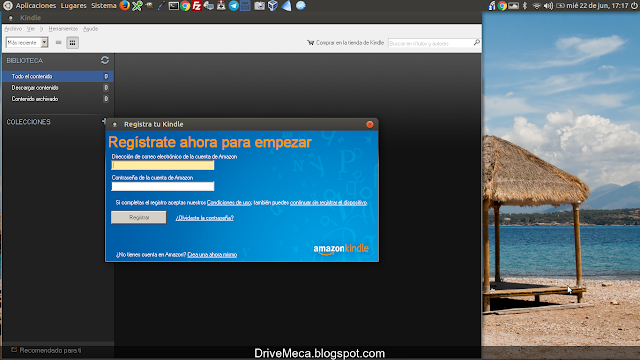Open the Condiciones de uso link
Image resolution: width=640 pixels, height=360 pixels.
229,203
